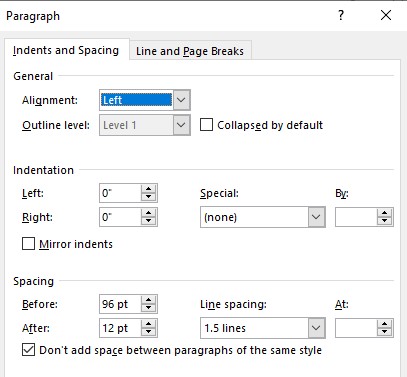The height and width of the screenshot is (377, 407).
Task: Decrease the At line spacing value
Action: [x=385, y=332]
